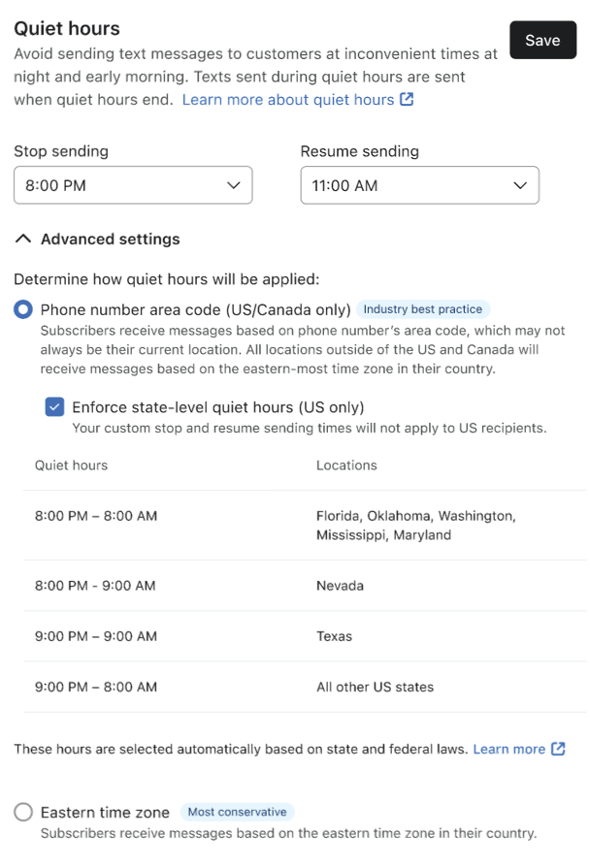The width and height of the screenshot is (590, 868).
Task: Open the 8:00 PM stop time dropdown
Action: pyautogui.click(x=133, y=185)
